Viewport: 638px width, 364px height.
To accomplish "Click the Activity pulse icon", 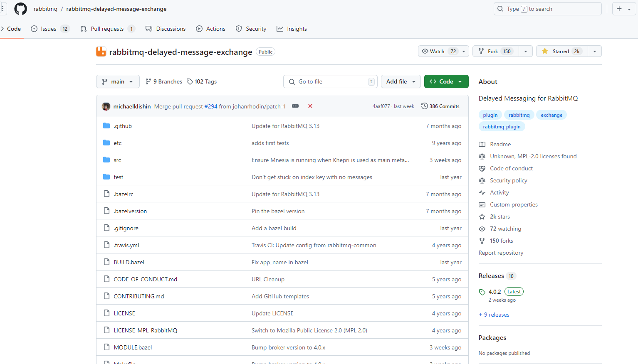I will click(482, 192).
